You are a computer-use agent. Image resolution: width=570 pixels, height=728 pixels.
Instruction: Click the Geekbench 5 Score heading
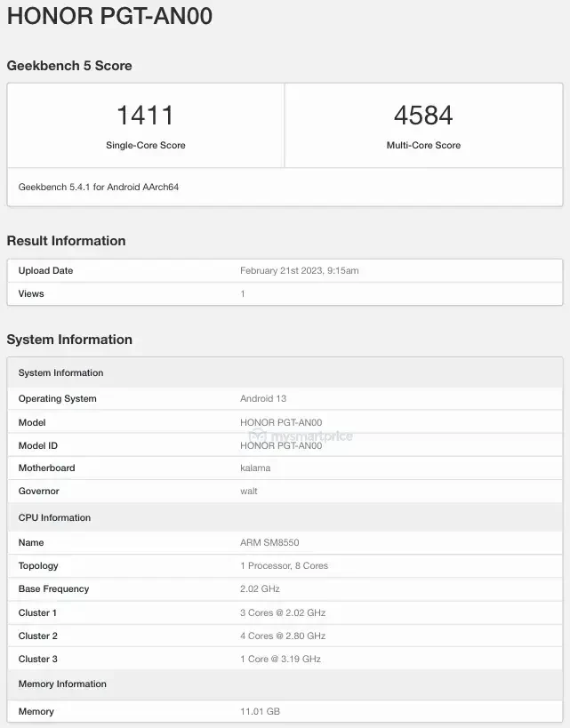pyautogui.click(x=69, y=66)
